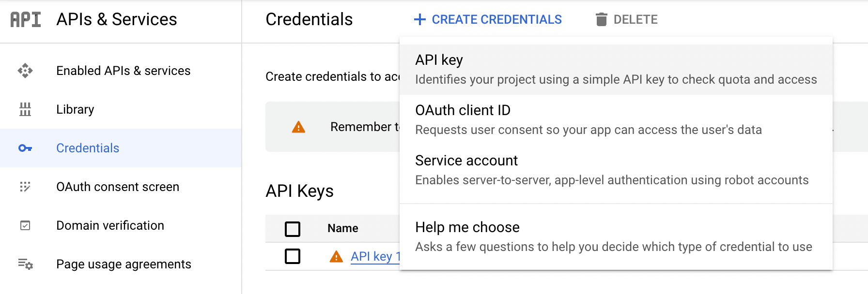Check the box for API key 1 row

click(293, 256)
